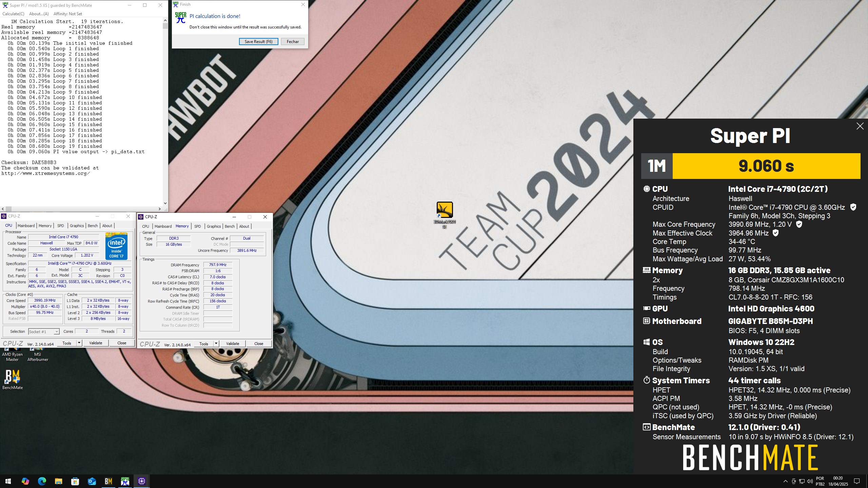Open the BenchMate desktop shortcut
Viewport: 868px width, 488px height.
pos(13,380)
